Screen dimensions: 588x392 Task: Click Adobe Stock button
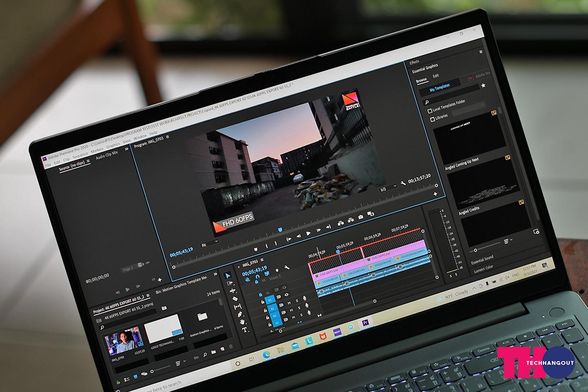[x=479, y=76]
